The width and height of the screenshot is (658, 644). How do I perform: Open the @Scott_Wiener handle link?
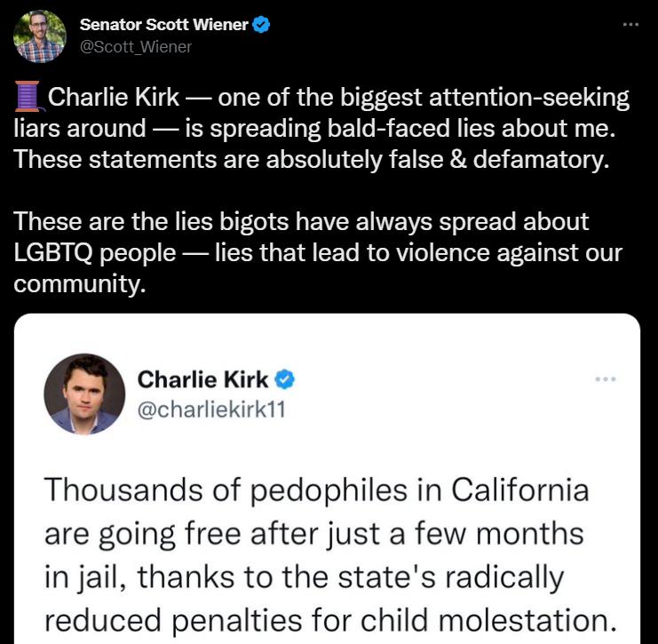136,47
